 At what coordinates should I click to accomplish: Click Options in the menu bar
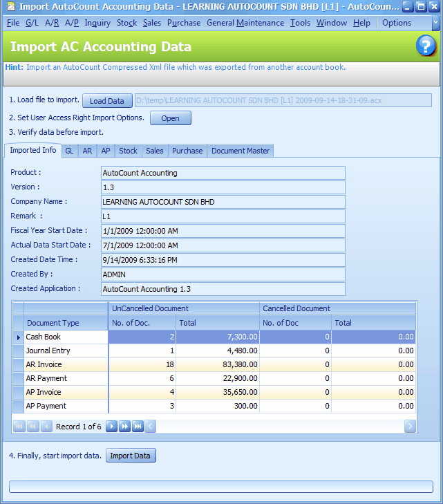tap(397, 23)
